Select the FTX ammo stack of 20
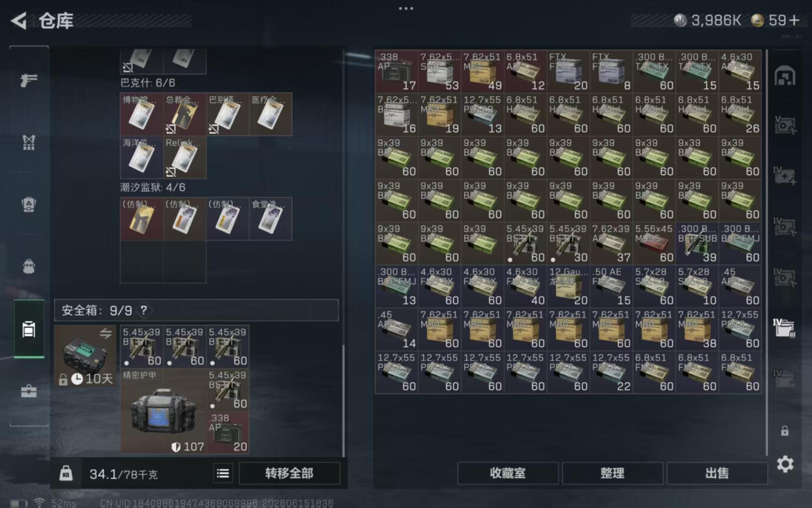 569,71
